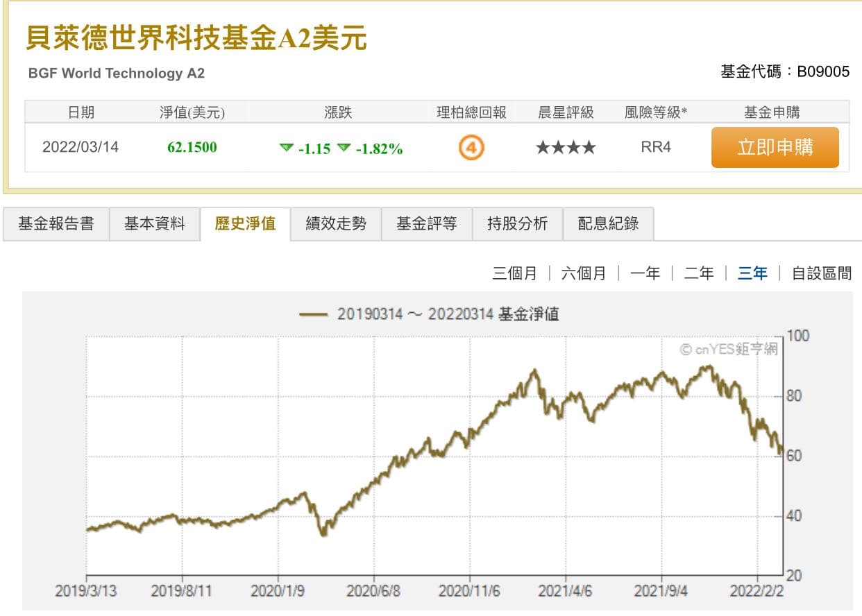862x616 pixels.
Task: Open the 績效走勢 tab
Action: pos(335,223)
